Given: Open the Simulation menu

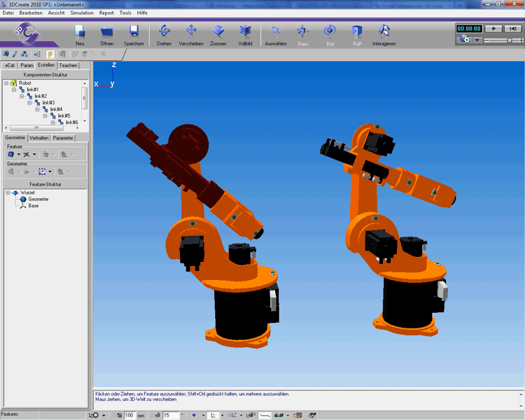Looking at the screenshot, I should coord(82,13).
